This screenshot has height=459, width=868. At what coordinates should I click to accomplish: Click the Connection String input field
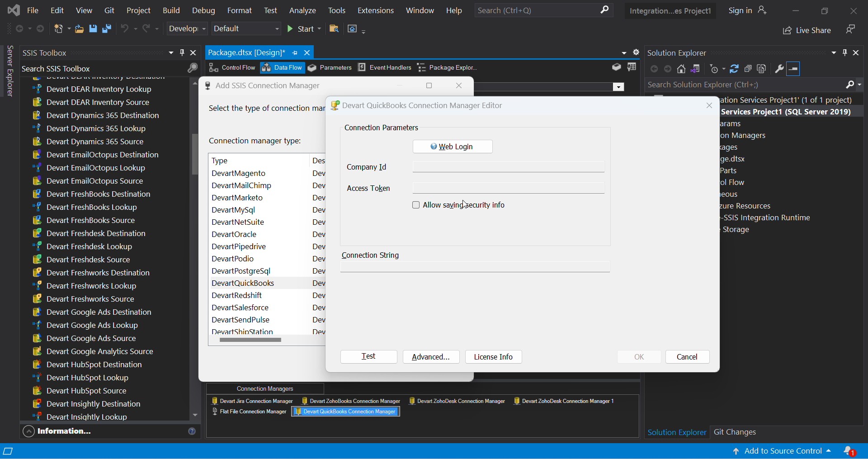point(475,266)
